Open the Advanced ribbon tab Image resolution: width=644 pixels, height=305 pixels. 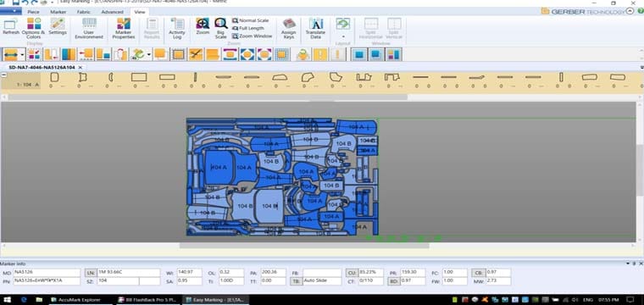click(112, 12)
